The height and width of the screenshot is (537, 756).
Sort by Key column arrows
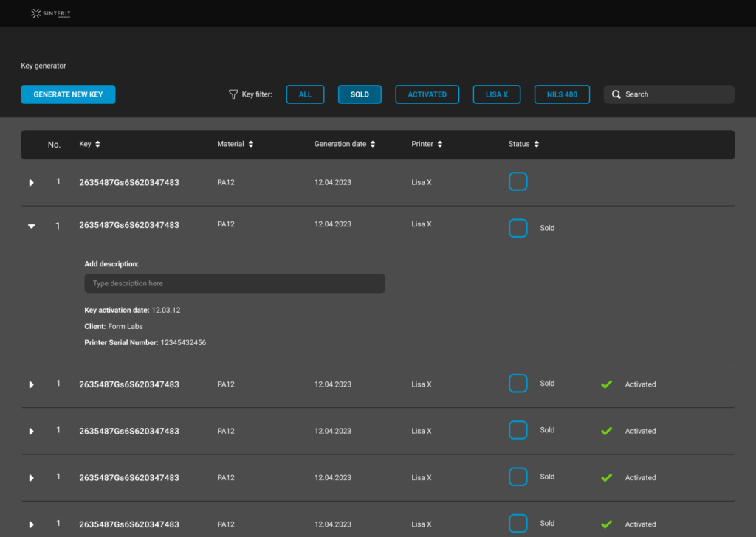pyautogui.click(x=97, y=145)
